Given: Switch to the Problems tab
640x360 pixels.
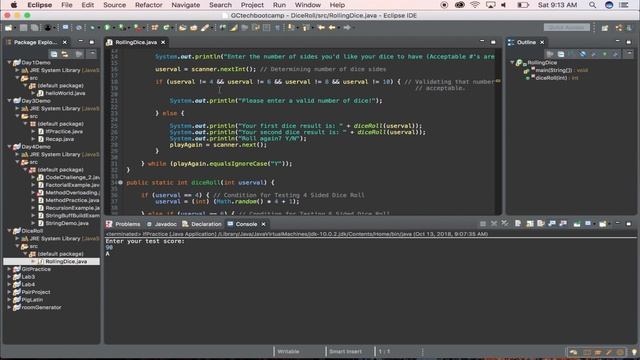Looking at the screenshot, I should click(x=123, y=224).
